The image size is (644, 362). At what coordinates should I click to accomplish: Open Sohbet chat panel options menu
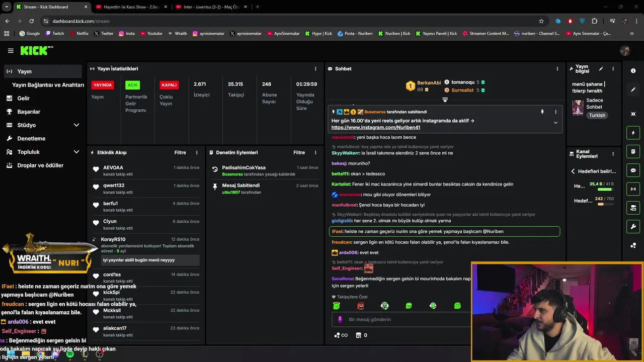(x=557, y=69)
